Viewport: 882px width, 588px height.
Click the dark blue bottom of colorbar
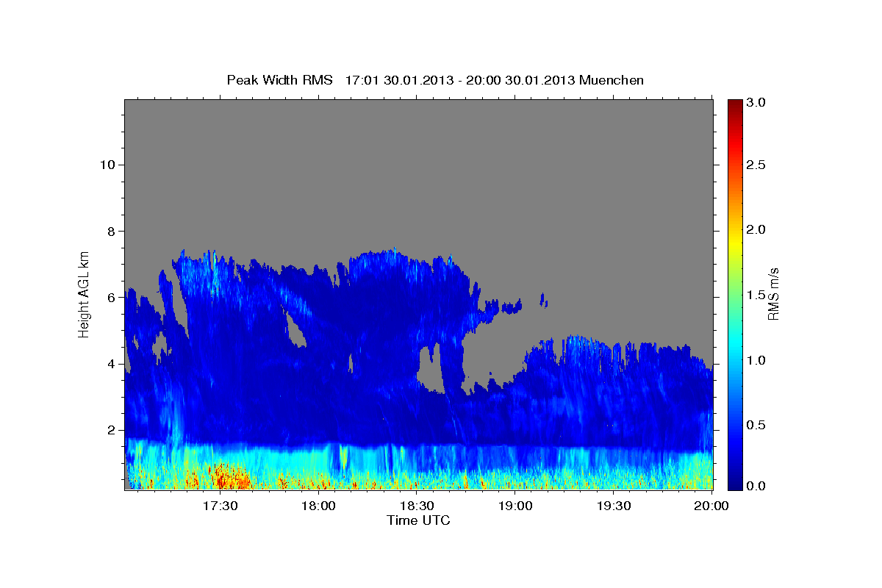[x=734, y=481]
